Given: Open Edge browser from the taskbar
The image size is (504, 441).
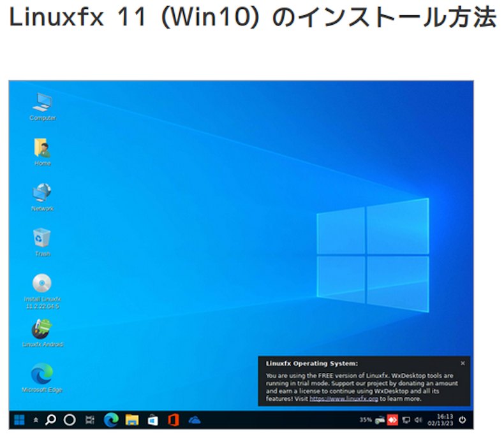Looking at the screenshot, I should pos(111,420).
